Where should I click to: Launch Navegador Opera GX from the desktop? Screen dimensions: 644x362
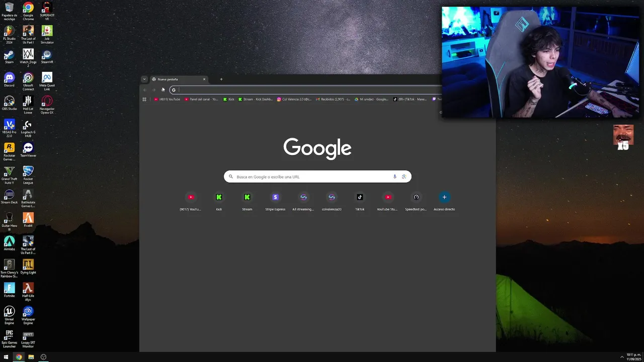(x=47, y=105)
